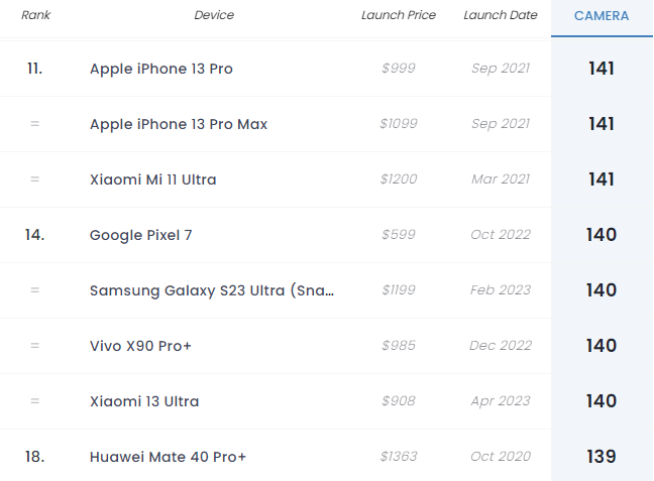Image resolution: width=654 pixels, height=481 pixels.
Task: Open the Apple iPhone 13 Pro Max entry
Action: click(x=178, y=124)
